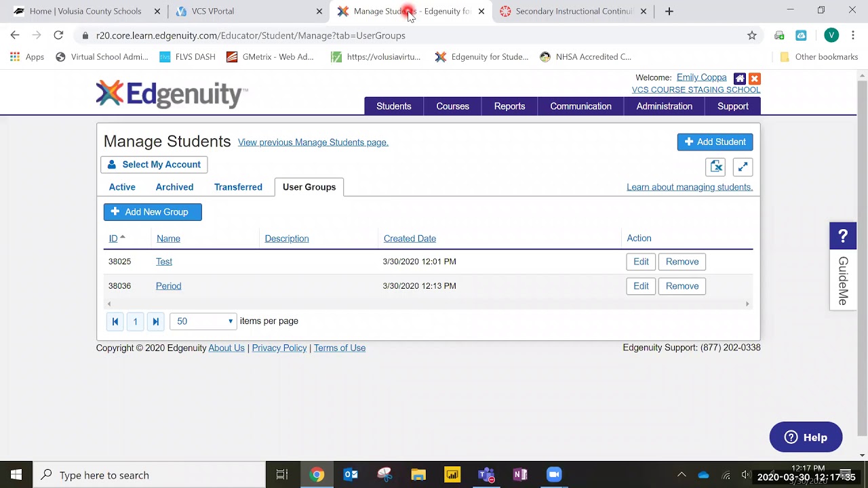Select the User Groups tab
This screenshot has width=868, height=488.
(x=309, y=187)
